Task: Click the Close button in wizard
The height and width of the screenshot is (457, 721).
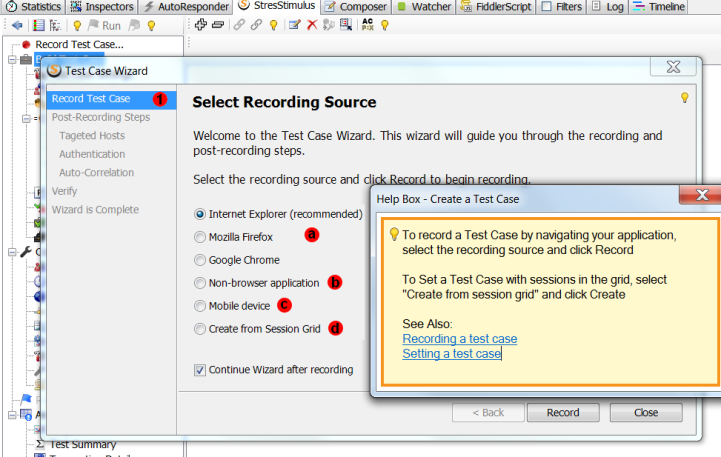Action: coord(646,412)
